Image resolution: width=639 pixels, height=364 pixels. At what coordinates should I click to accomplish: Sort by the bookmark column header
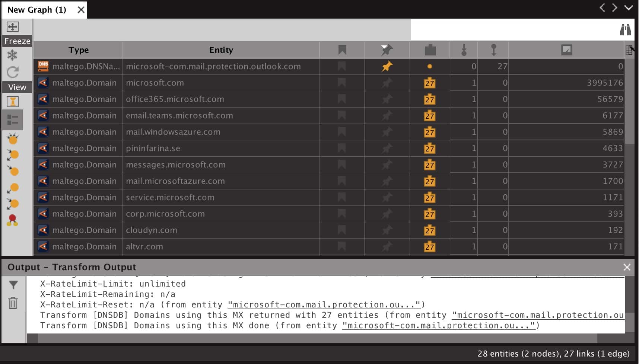tap(342, 50)
